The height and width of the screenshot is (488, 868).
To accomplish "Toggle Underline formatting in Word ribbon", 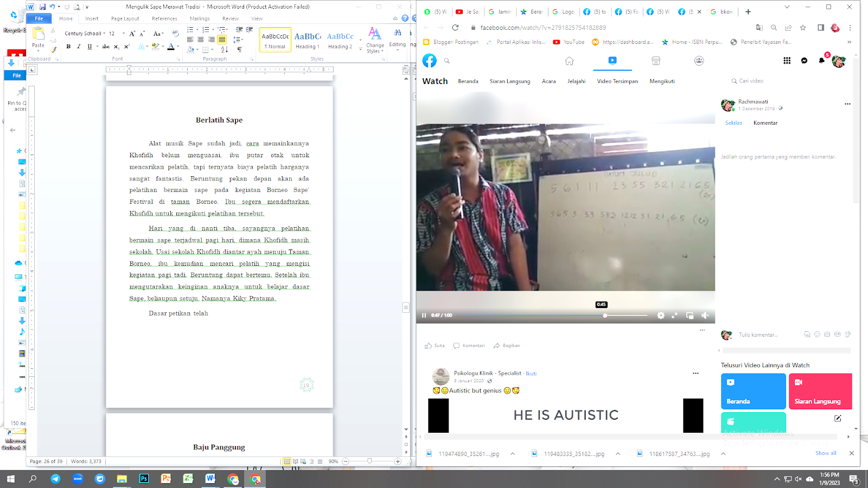I will pyautogui.click(x=90, y=47).
